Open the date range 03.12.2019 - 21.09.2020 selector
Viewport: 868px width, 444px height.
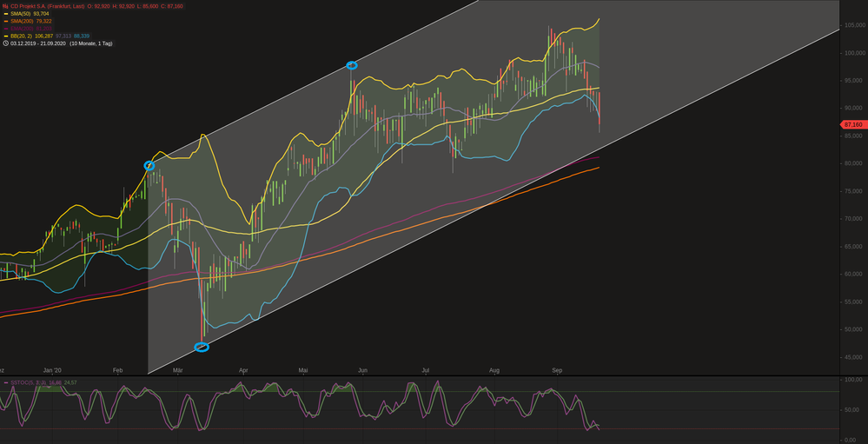(38, 43)
